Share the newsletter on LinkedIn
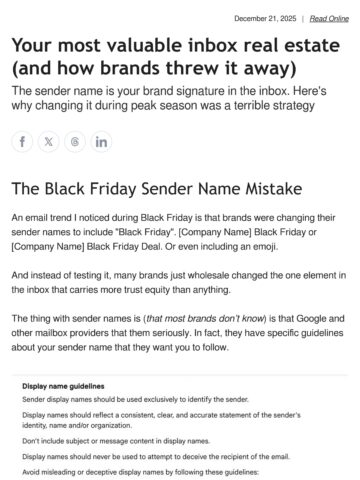 [x=101, y=142]
